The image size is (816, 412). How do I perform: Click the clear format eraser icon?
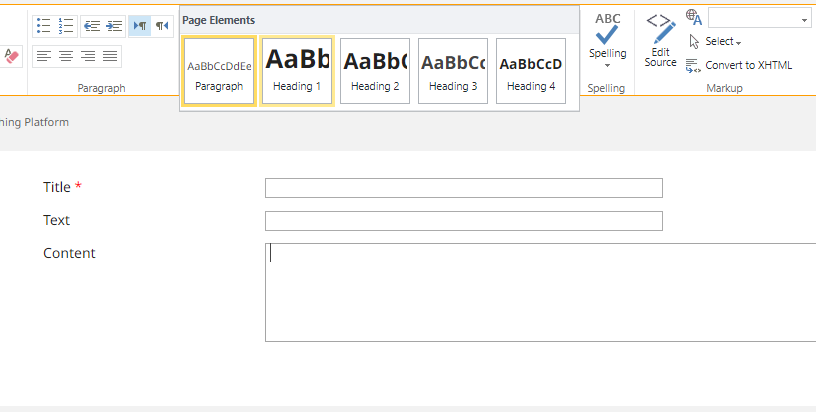pos(11,56)
